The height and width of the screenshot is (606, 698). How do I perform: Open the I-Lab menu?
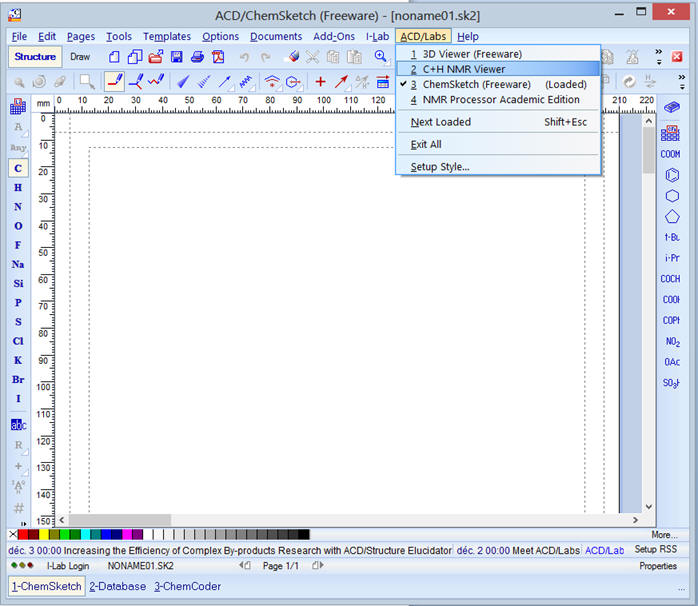(377, 37)
